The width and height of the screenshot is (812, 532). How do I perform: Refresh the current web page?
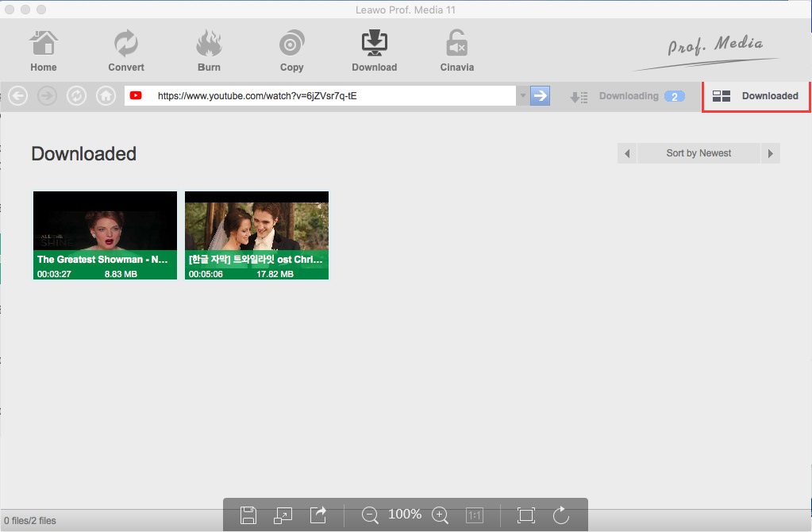point(77,96)
